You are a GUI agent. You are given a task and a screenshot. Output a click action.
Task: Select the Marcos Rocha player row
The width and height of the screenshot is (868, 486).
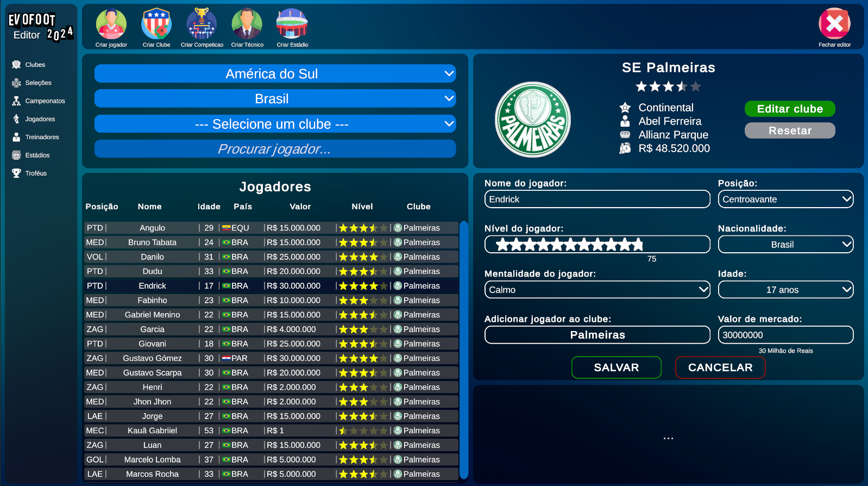pos(271,474)
